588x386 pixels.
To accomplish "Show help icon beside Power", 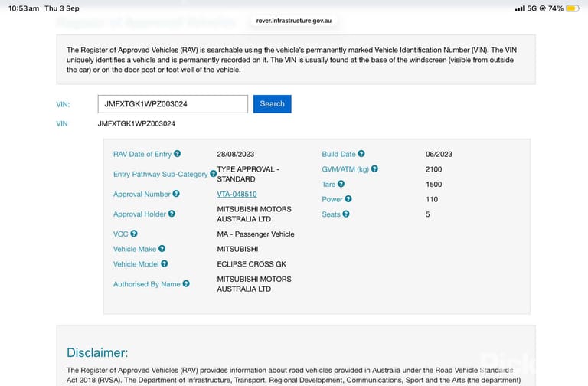I will click(348, 199).
